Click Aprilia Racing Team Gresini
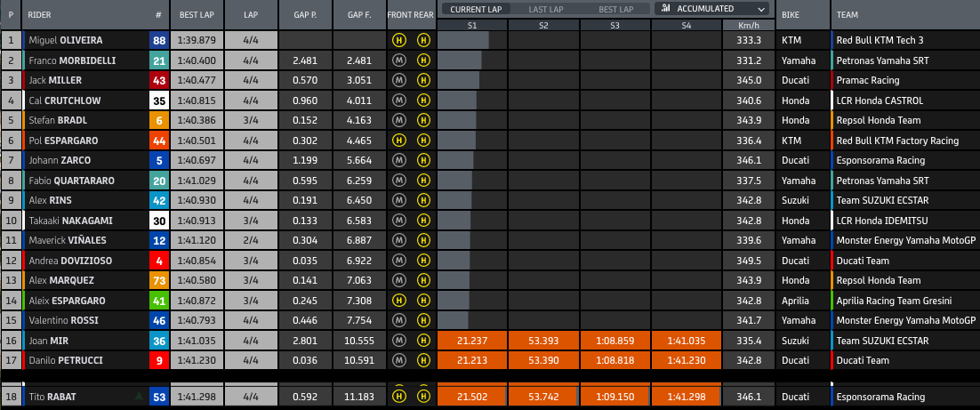This screenshot has height=410, width=980. click(x=896, y=301)
